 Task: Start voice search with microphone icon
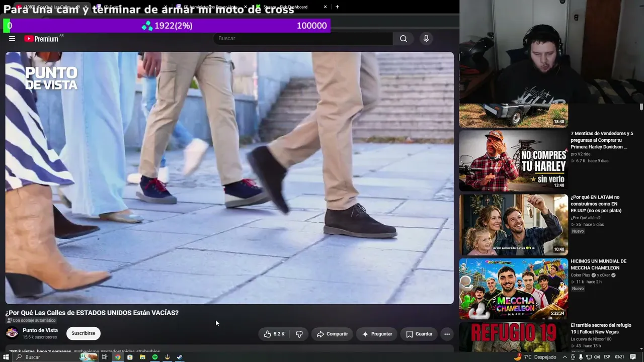(426, 39)
